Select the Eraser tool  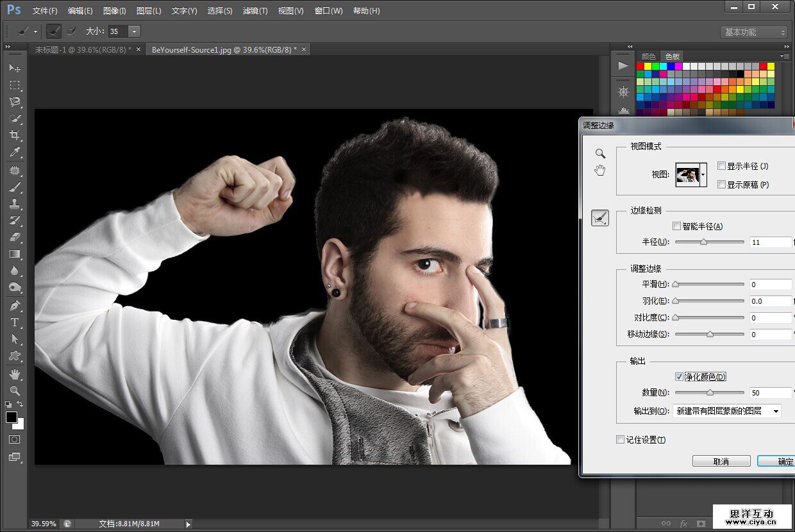(x=15, y=237)
